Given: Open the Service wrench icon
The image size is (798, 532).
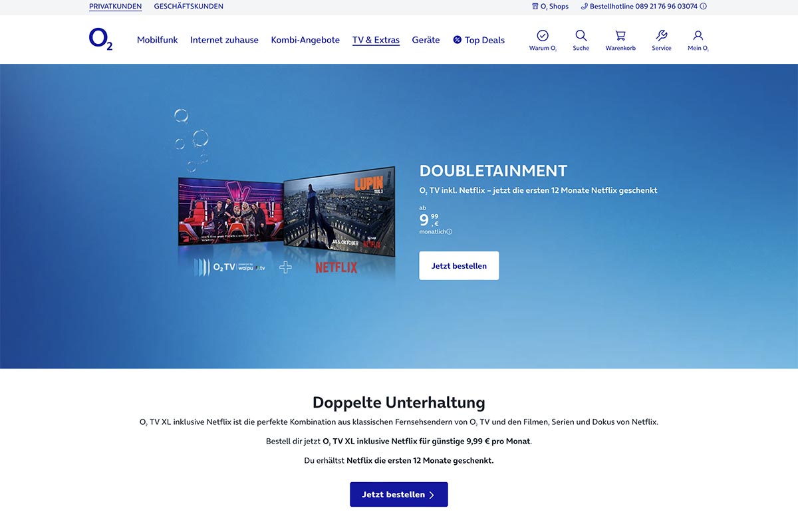Looking at the screenshot, I should coord(662,35).
